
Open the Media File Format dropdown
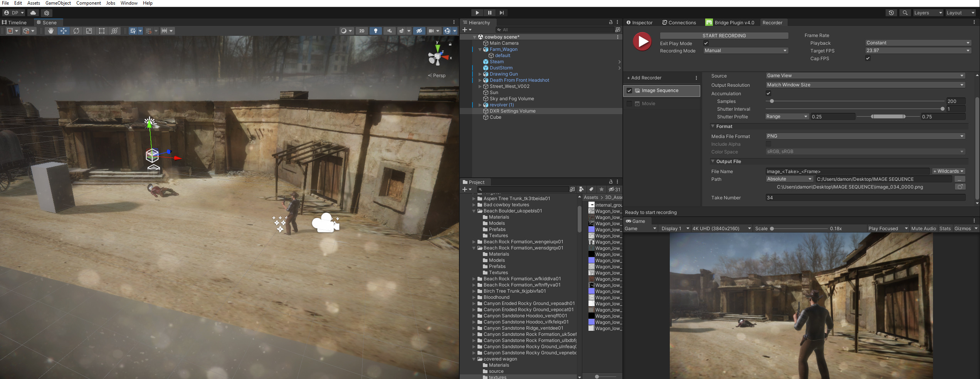point(865,136)
